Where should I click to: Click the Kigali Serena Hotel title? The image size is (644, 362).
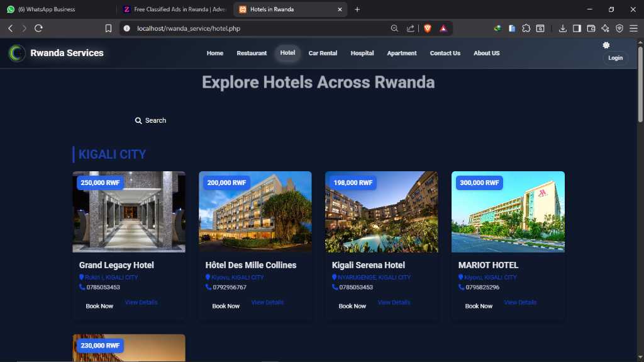[369, 265]
